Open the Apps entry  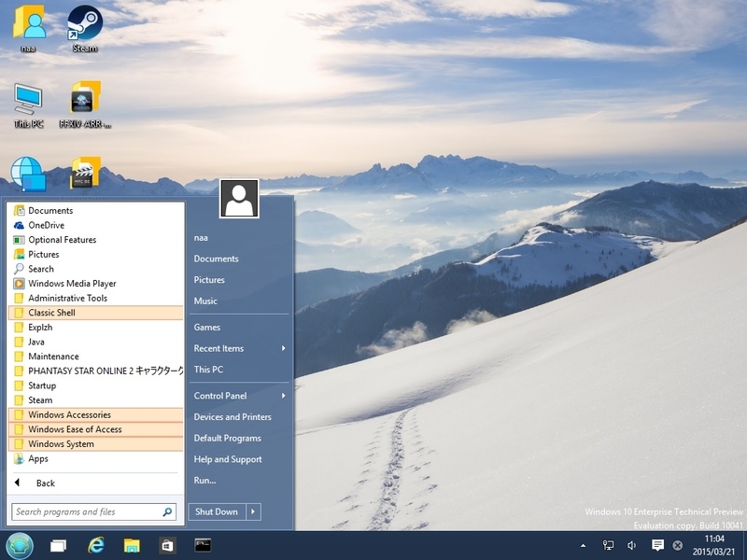(95, 458)
